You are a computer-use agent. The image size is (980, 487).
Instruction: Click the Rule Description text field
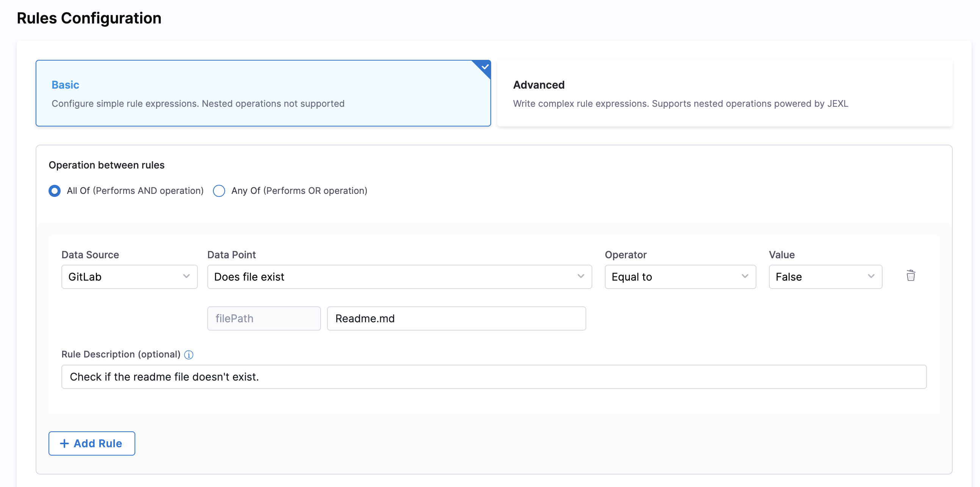point(493,377)
